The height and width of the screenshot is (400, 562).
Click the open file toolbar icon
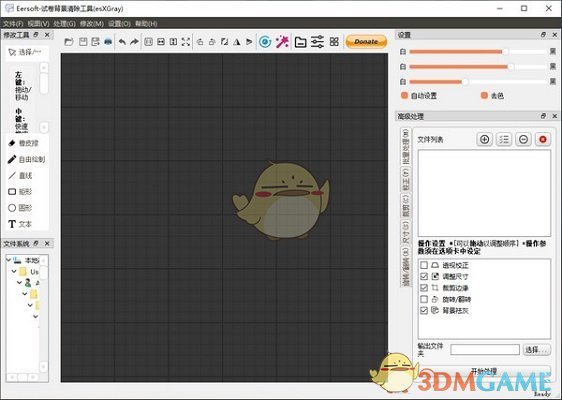pos(69,42)
